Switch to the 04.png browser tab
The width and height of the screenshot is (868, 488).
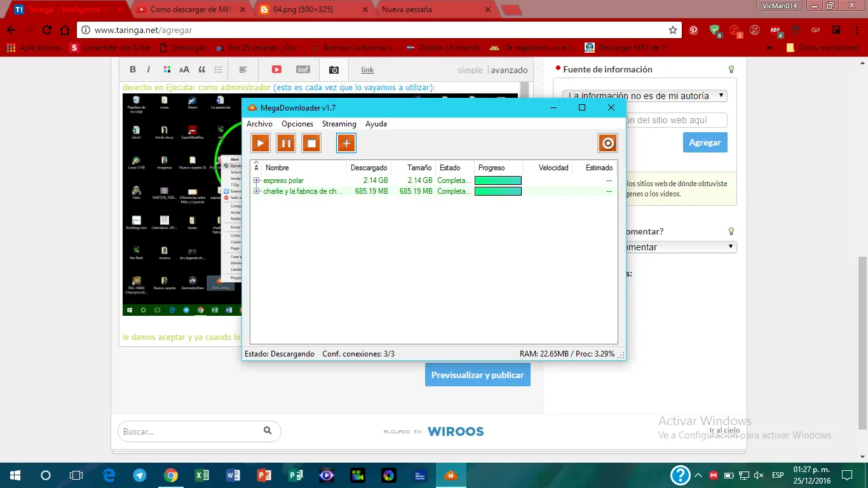click(311, 10)
